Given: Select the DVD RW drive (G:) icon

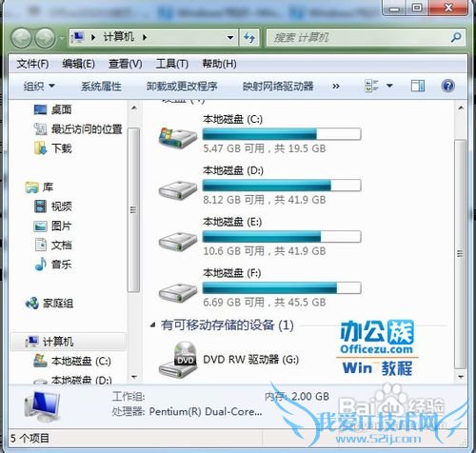Looking at the screenshot, I should 178,360.
